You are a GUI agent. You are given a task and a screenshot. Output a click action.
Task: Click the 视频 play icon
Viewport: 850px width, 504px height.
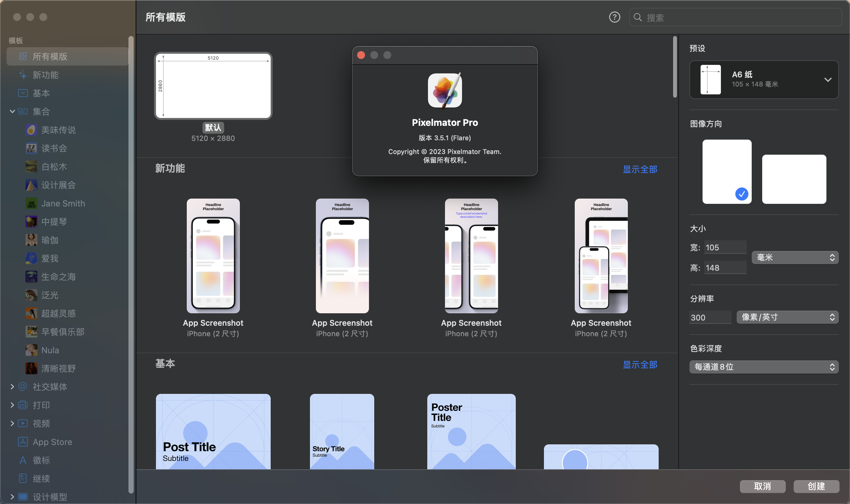[x=23, y=423]
